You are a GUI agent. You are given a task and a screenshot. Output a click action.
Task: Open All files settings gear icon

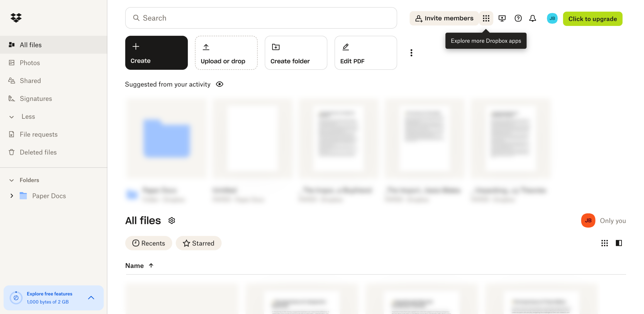click(x=172, y=221)
